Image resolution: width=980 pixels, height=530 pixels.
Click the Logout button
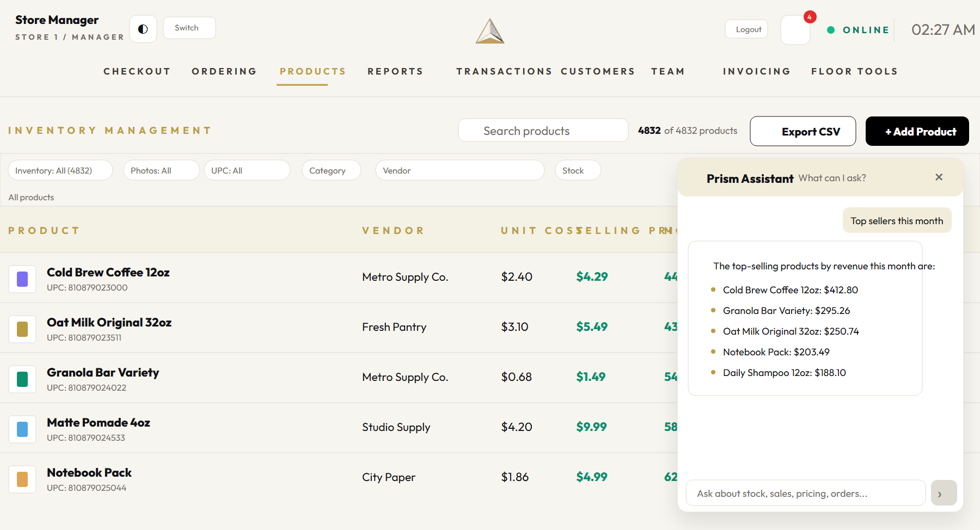(746, 29)
